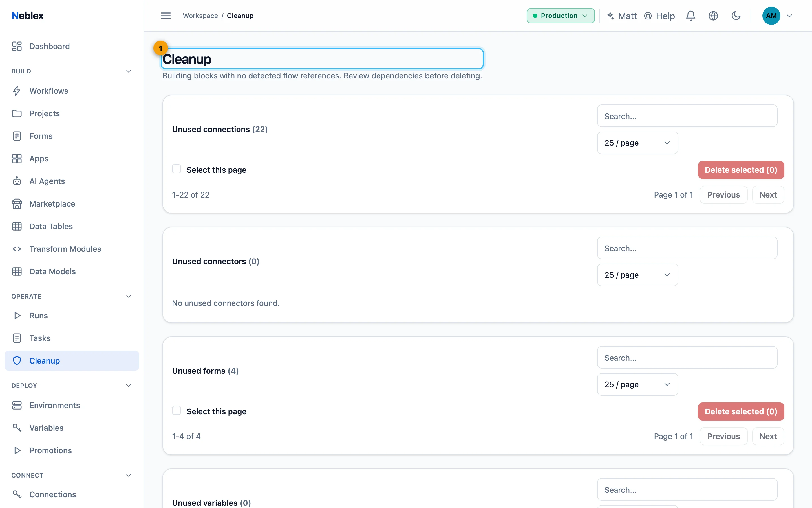
Task: Open Tasks in sidebar
Action: coord(72,338)
